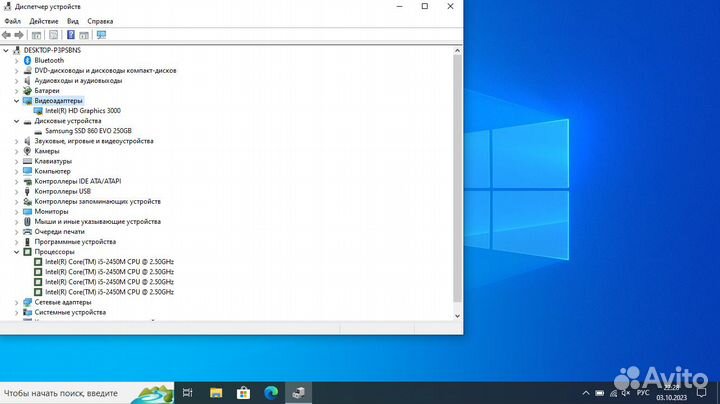
Task: Expand the Сетевые адаптеры category
Action: (x=16, y=301)
